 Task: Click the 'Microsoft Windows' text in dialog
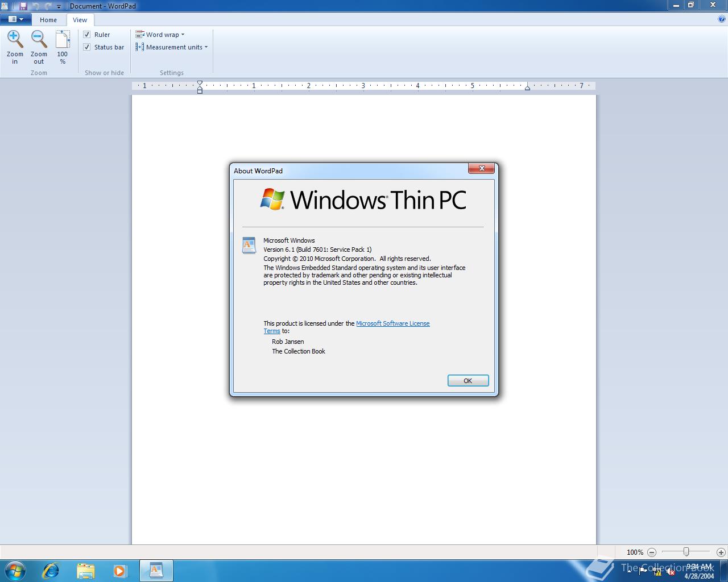coord(289,240)
